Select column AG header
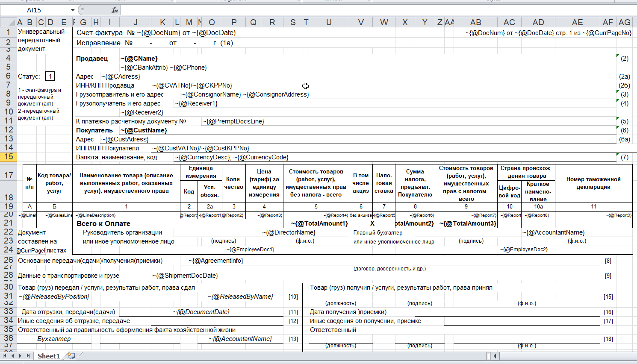 [x=624, y=22]
